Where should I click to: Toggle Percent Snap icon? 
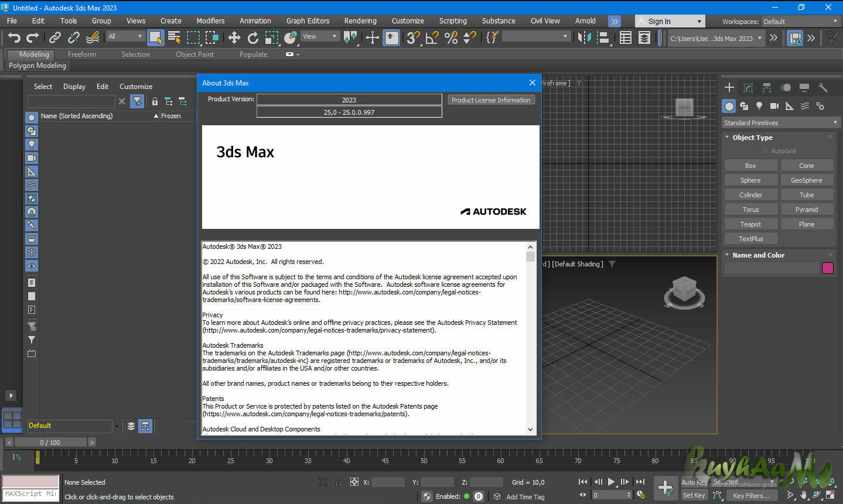(x=451, y=38)
